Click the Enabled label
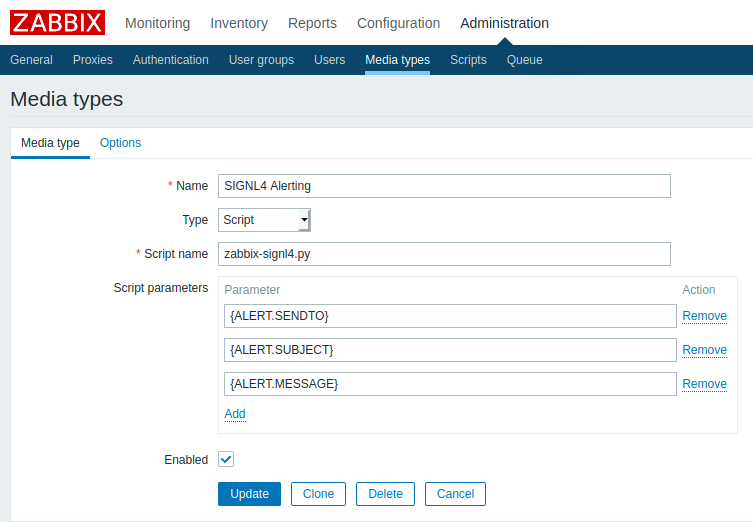 [x=186, y=460]
